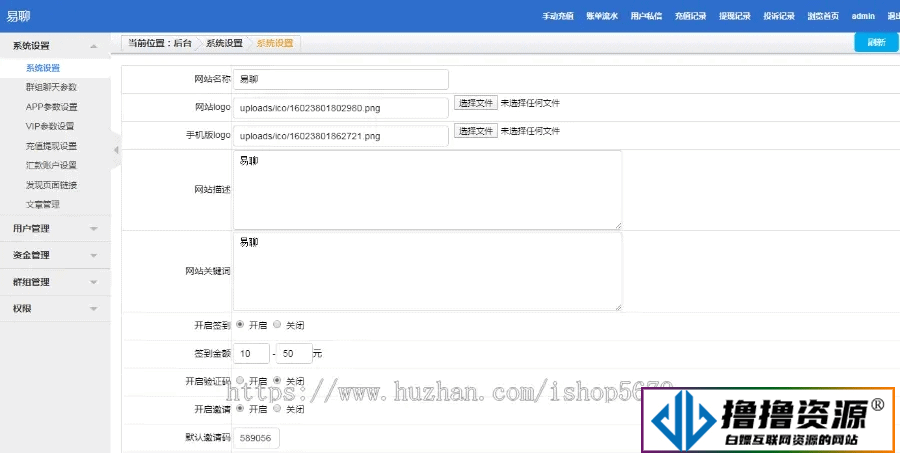Click the 权限 sidebar section header
This screenshot has height=453, width=900.
[55, 309]
